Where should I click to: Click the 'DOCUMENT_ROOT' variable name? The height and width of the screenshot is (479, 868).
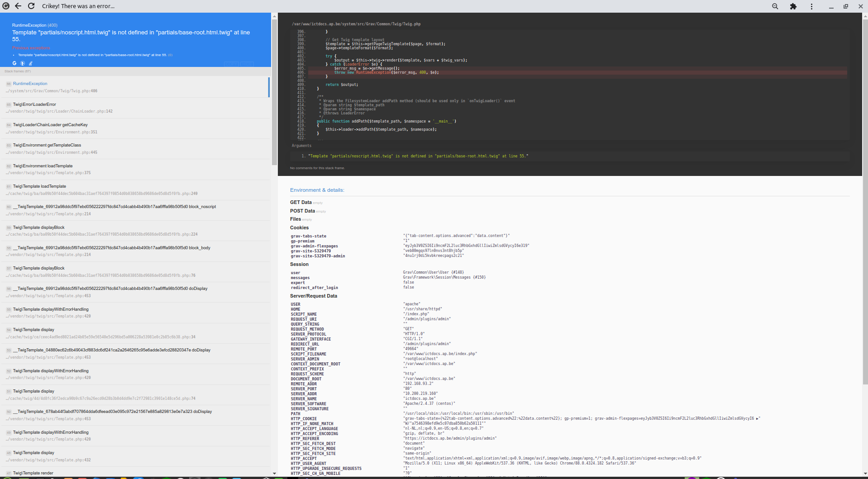306,379
